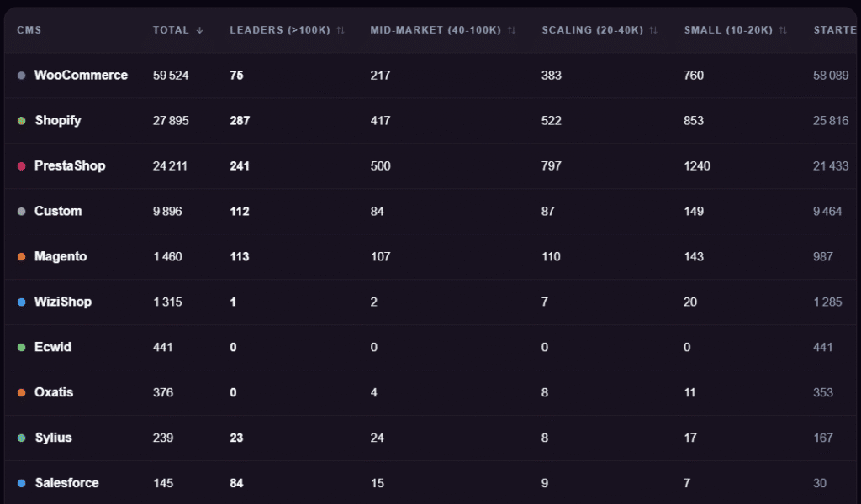Click the gray dot beside WooCommerce
861x504 pixels.
tap(22, 76)
